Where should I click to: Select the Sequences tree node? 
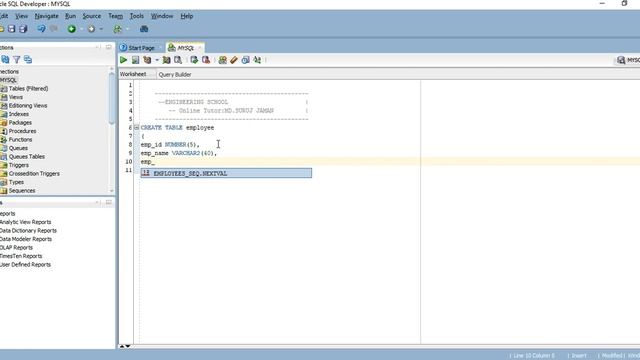pos(22,191)
